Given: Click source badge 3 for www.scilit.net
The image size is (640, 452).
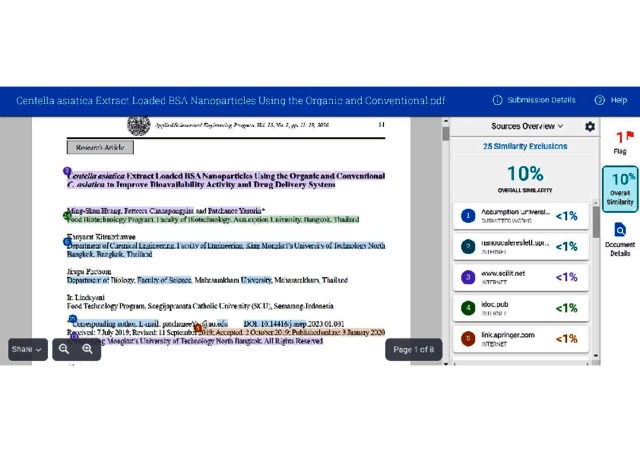Looking at the screenshot, I should (x=467, y=277).
